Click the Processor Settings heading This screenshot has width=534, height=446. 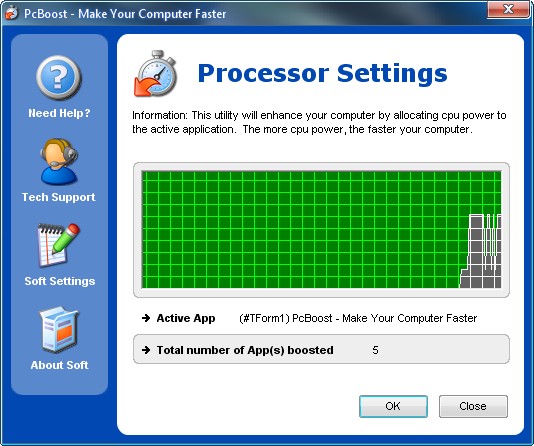pos(322,73)
